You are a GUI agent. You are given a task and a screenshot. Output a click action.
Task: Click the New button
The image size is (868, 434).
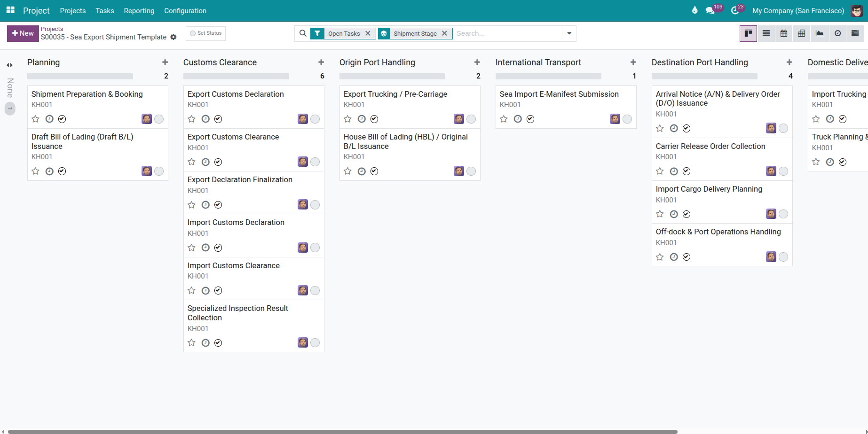click(23, 33)
